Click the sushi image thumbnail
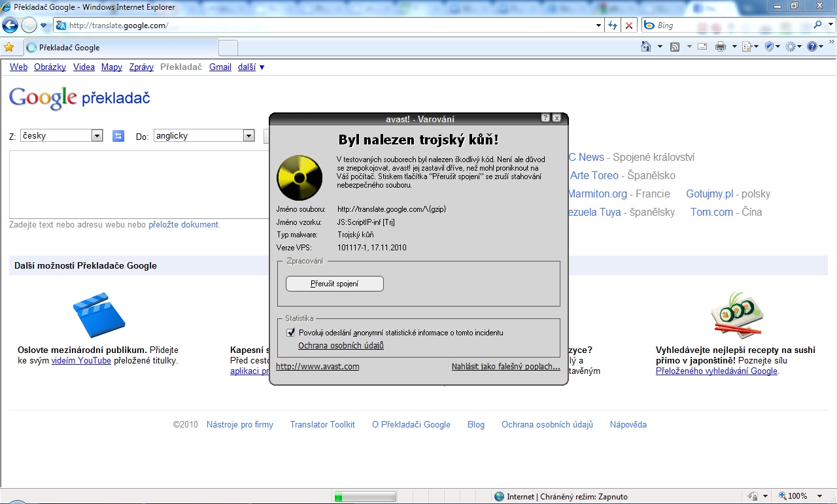This screenshot has height=504, width=837. click(x=737, y=315)
